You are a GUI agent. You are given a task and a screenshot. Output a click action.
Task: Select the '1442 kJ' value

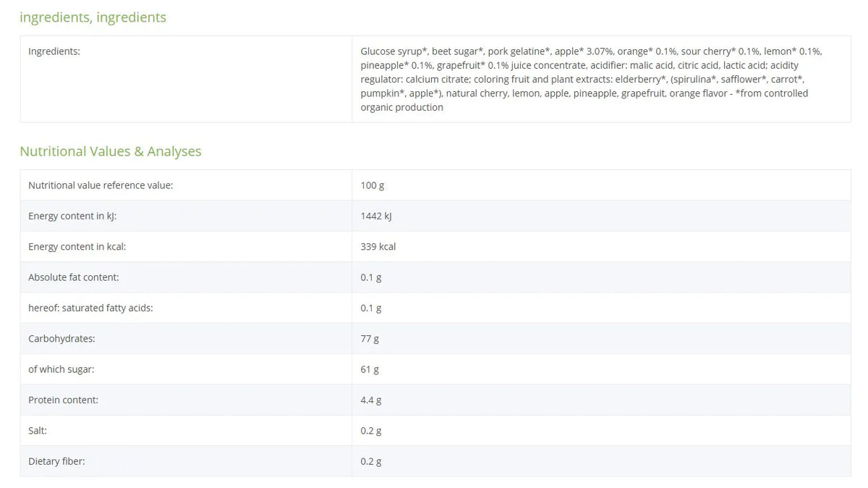(x=376, y=216)
